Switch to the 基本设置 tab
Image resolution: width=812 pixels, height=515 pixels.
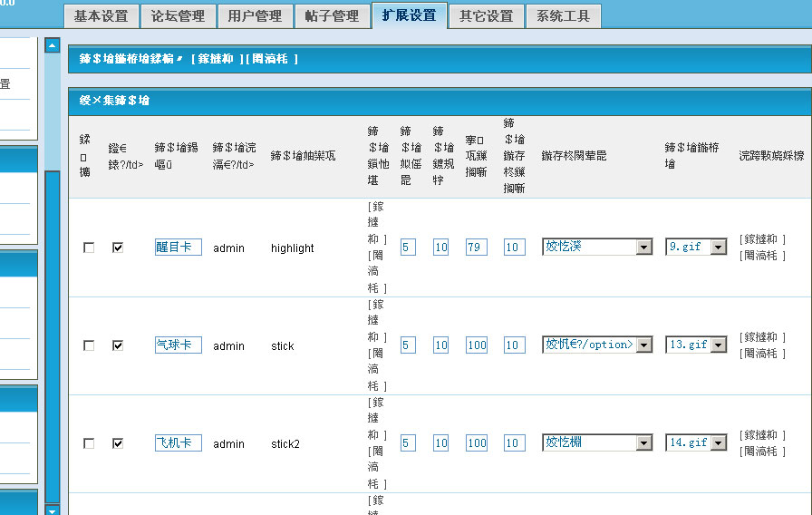(101, 16)
